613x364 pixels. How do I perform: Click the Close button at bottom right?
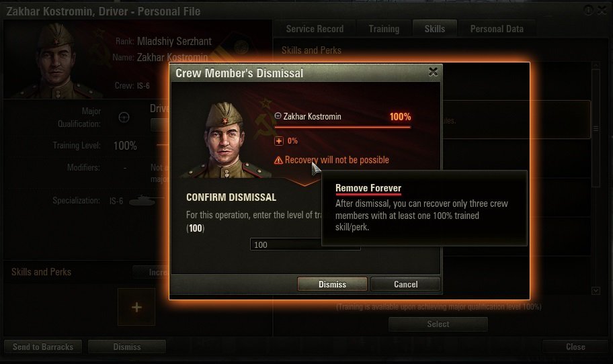click(x=575, y=347)
